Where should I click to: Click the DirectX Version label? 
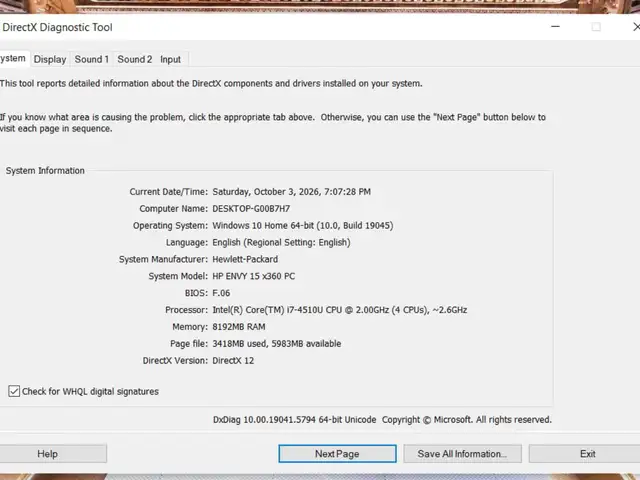pos(175,361)
